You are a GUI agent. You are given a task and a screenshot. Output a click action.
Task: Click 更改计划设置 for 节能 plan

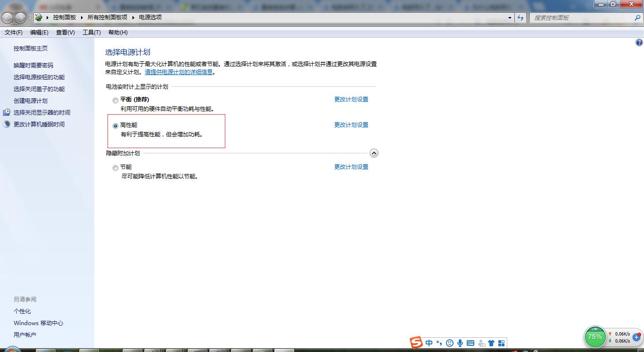[x=351, y=167]
